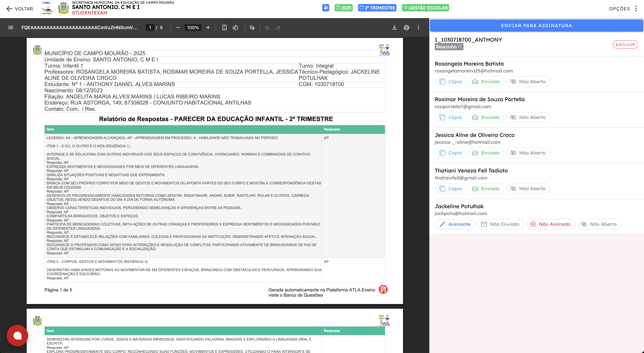Click Cópia for Jessica Aline de Oliveira Croco
The image size is (644, 353).
coord(451,153)
